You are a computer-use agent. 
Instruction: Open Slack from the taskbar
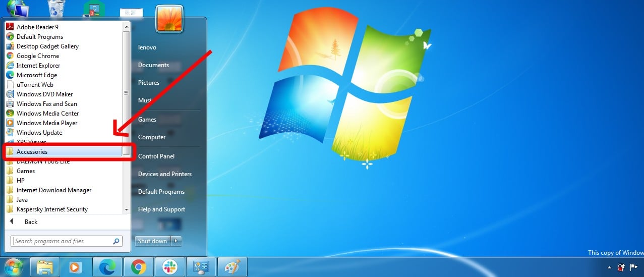point(170,267)
